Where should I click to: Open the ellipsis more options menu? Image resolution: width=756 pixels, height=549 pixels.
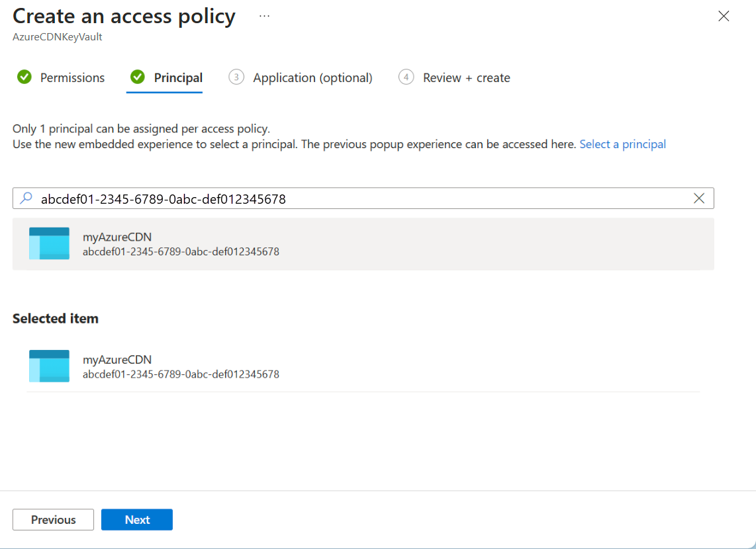click(x=264, y=16)
